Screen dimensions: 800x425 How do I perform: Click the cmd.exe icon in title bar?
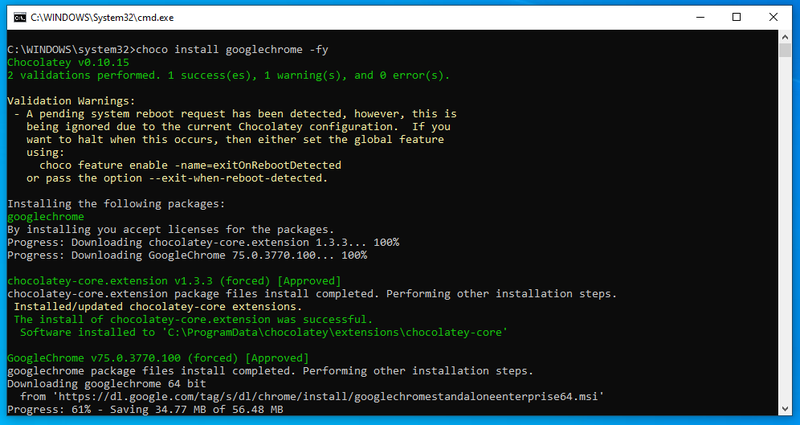20,17
